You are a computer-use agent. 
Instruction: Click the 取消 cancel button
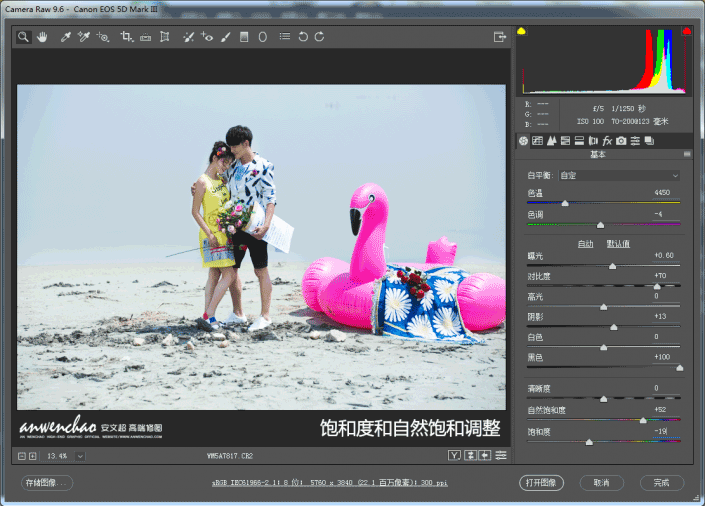pos(602,483)
